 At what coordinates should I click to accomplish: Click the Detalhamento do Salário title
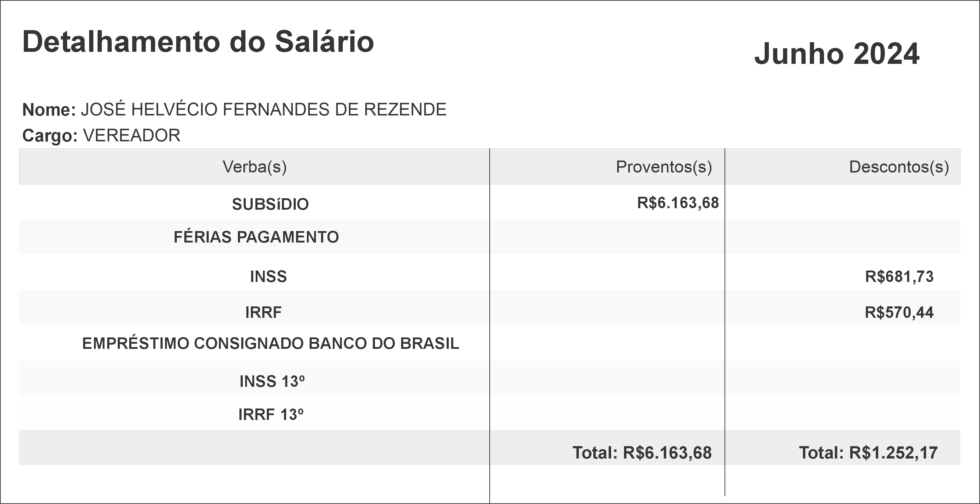click(198, 42)
